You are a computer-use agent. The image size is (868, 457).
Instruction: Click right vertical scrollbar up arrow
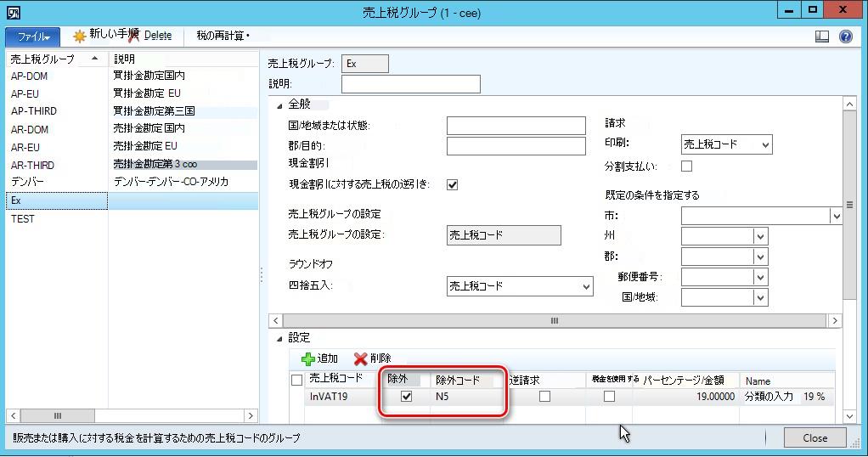[x=849, y=104]
